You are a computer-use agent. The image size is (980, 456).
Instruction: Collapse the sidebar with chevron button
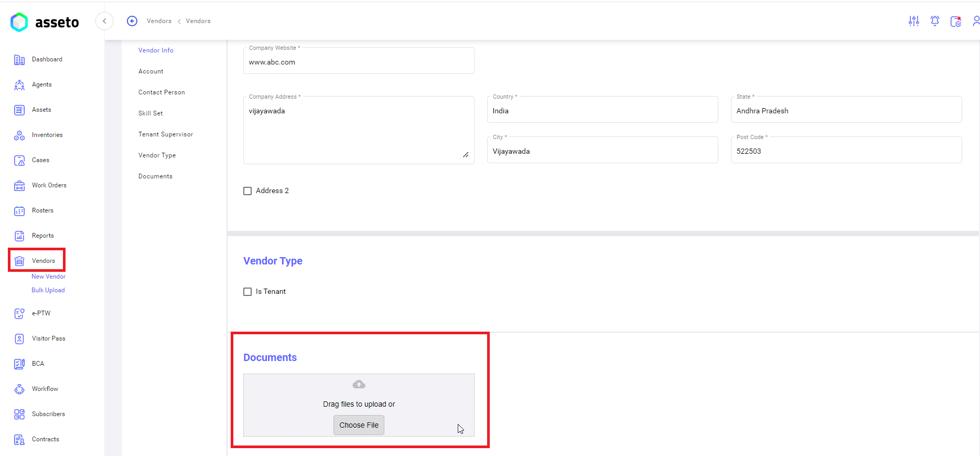click(x=104, y=21)
